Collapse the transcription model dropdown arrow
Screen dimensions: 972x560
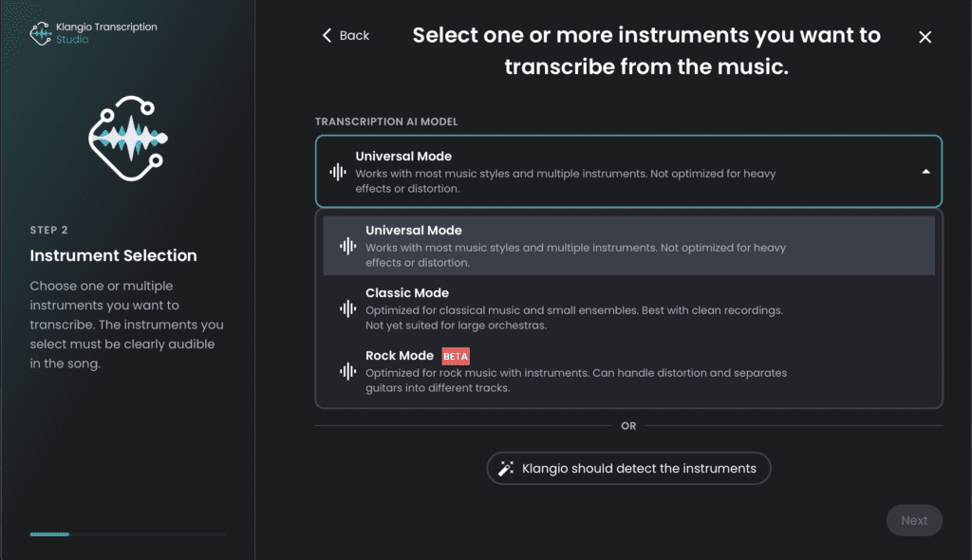coord(925,172)
